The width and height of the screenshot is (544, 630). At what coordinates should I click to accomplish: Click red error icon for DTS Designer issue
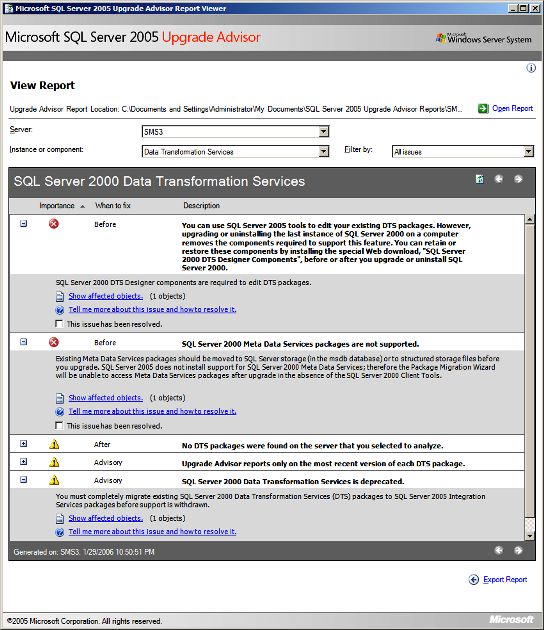[x=54, y=224]
